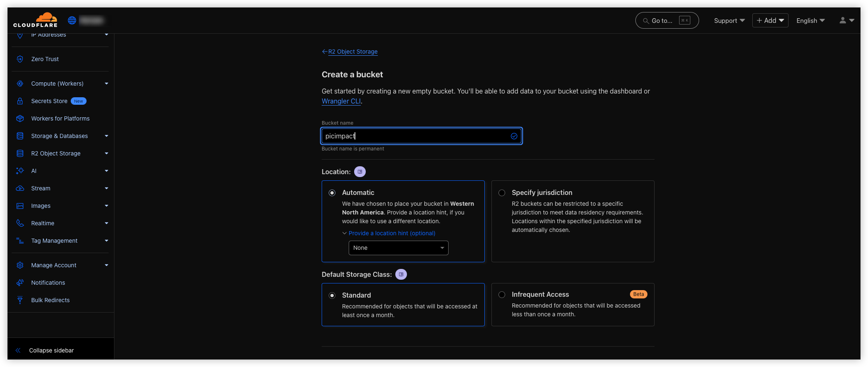Click the Bucket name input field
Viewport: 868px width, 367px height.
(422, 136)
